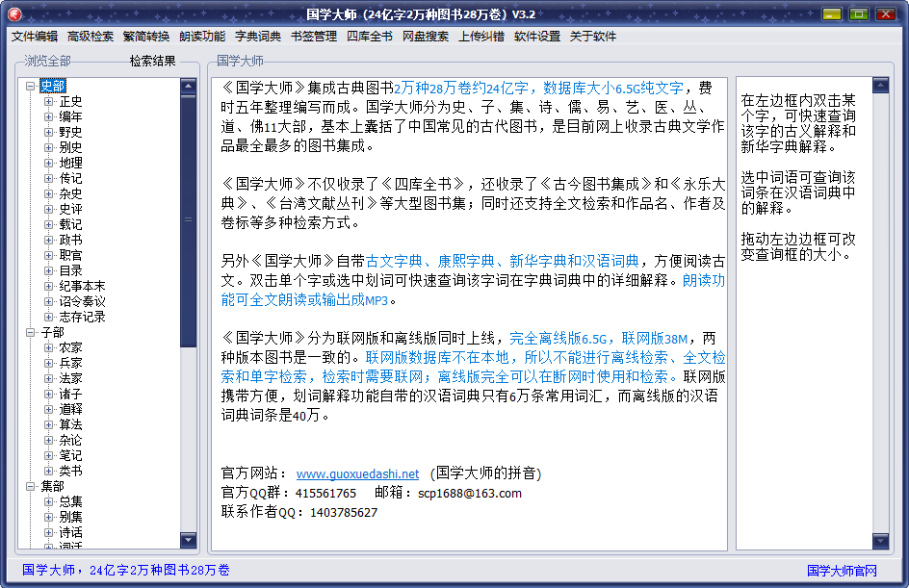909x588 pixels.
Task: Maximize the window with the green button
Action: [x=859, y=13]
